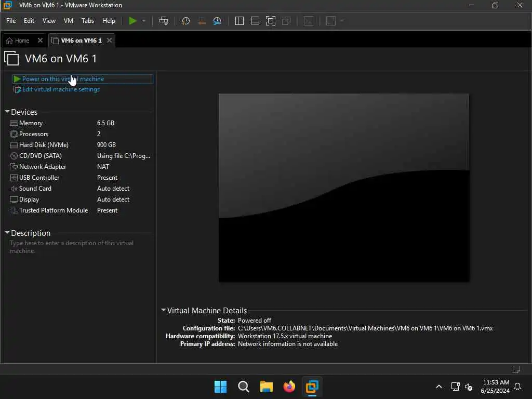Viewport: 532px width, 399px height.
Task: Collapse the Description section
Action: tap(7, 233)
